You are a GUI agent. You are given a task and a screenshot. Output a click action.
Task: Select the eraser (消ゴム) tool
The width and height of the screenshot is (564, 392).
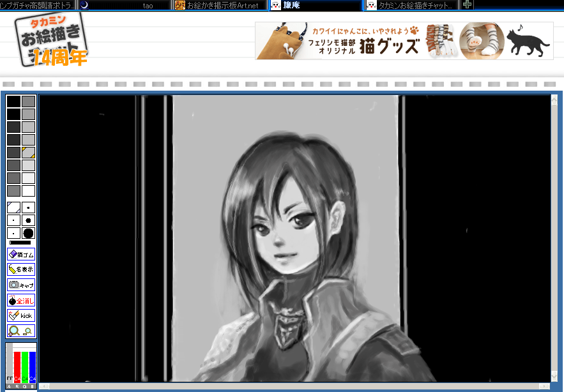coord(21,254)
